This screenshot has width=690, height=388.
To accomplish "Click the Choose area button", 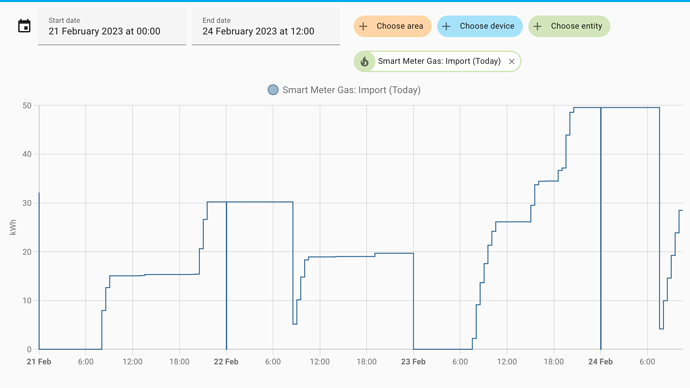I will click(x=393, y=26).
